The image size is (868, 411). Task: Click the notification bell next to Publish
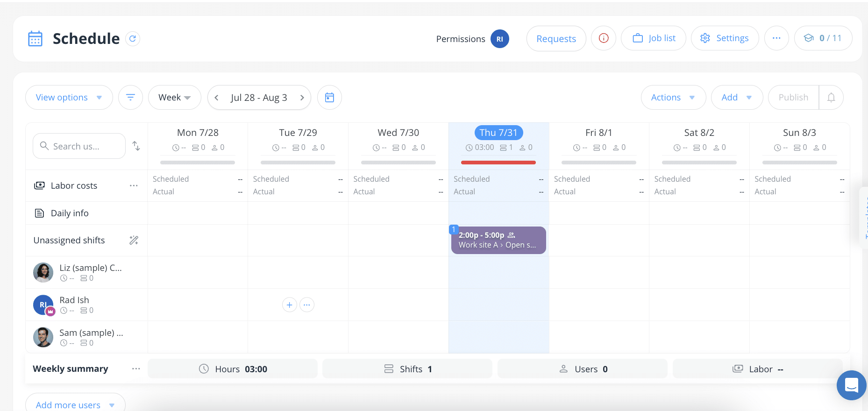pyautogui.click(x=831, y=98)
